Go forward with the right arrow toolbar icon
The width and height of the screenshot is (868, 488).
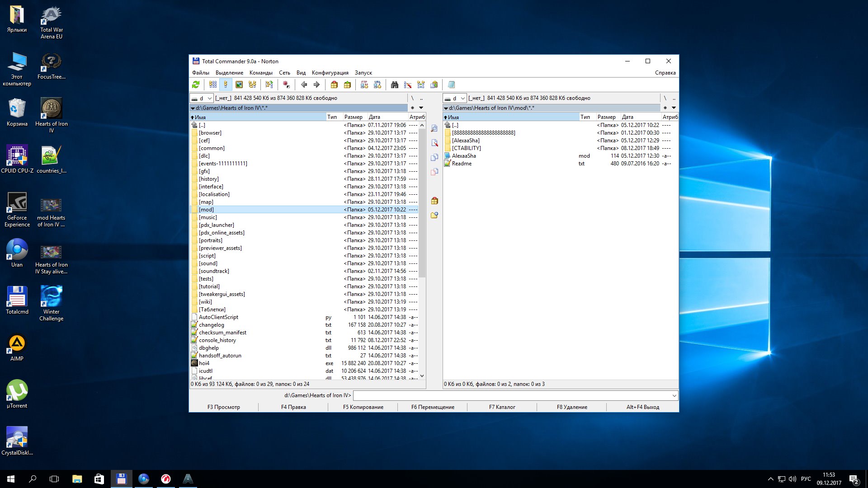316,84
